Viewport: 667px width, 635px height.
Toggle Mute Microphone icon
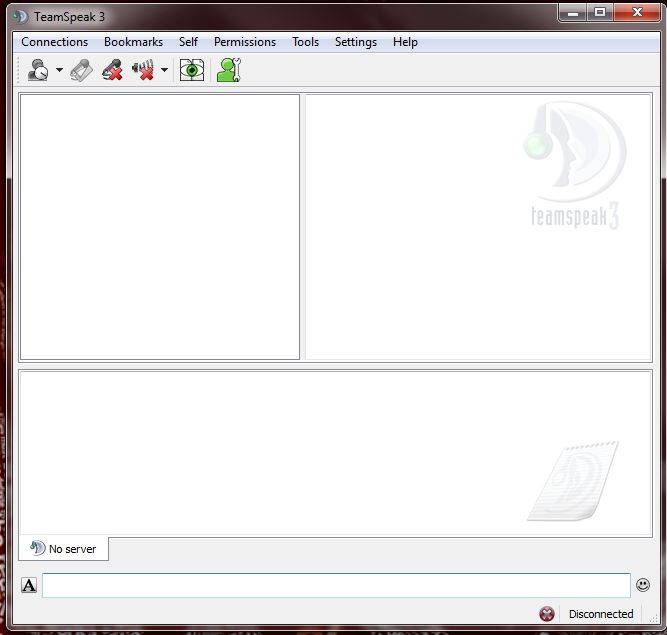pyautogui.click(x=113, y=70)
